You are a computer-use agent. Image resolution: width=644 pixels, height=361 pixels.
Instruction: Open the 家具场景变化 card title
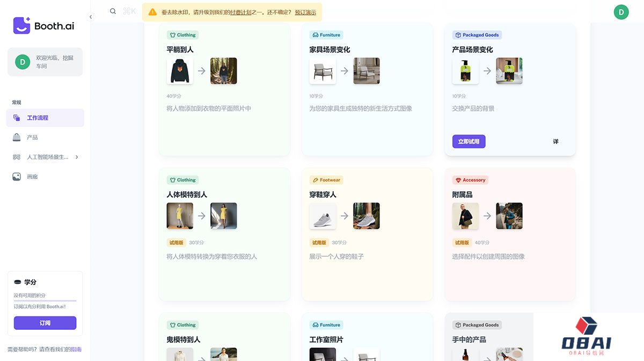click(x=330, y=49)
